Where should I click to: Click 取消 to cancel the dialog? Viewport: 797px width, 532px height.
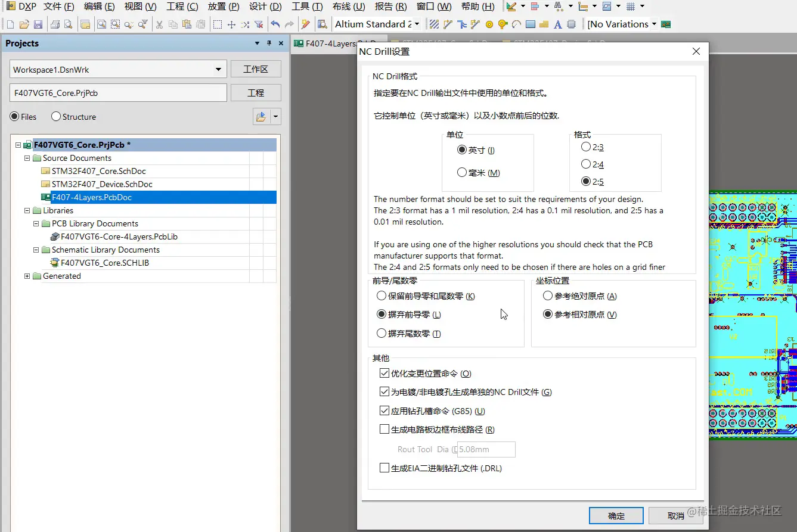[x=676, y=516]
